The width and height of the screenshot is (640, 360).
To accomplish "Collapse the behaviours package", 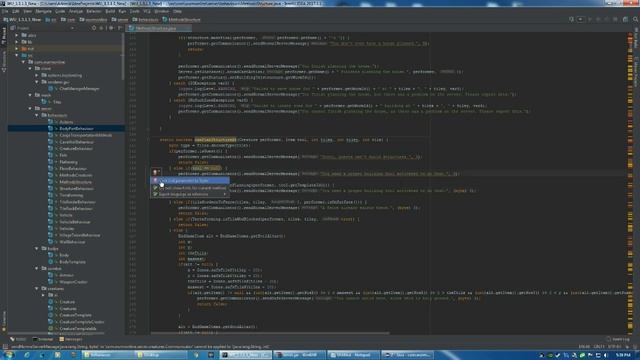I will 37,116.
